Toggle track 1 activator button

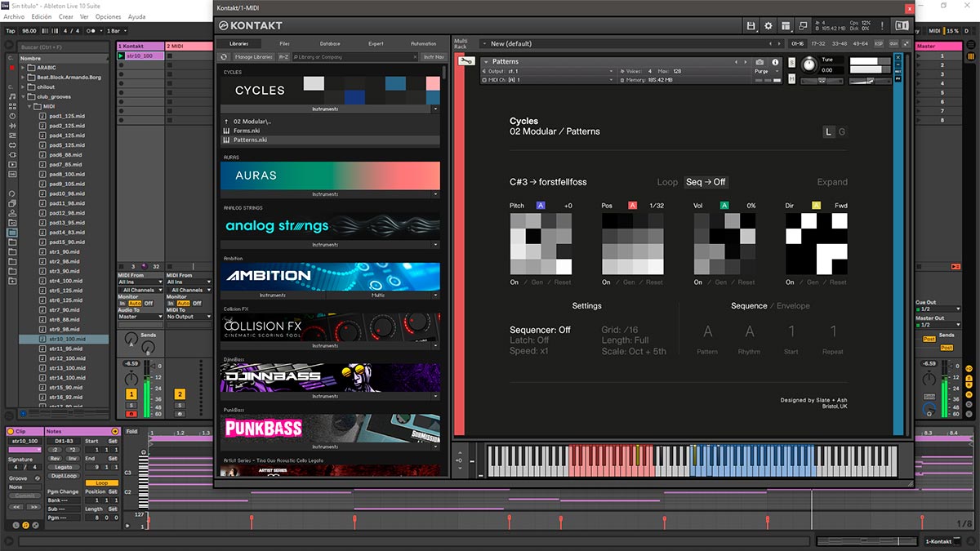131,394
